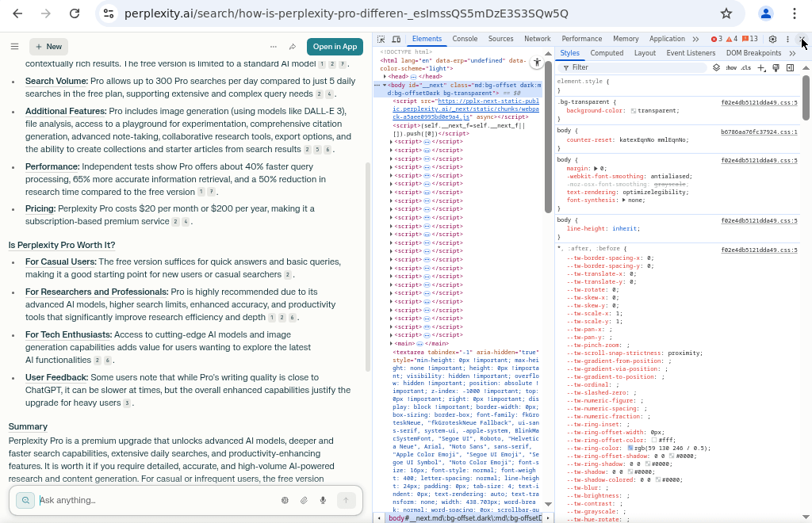The height and width of the screenshot is (523, 812).
Task: Bookmark this page with the star icon
Action: 726,13
